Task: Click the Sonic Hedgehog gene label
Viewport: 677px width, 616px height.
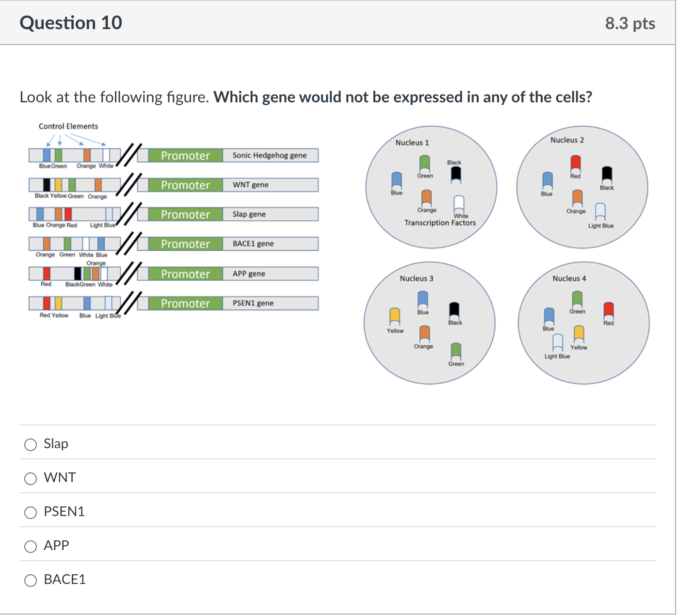Action: [x=269, y=155]
